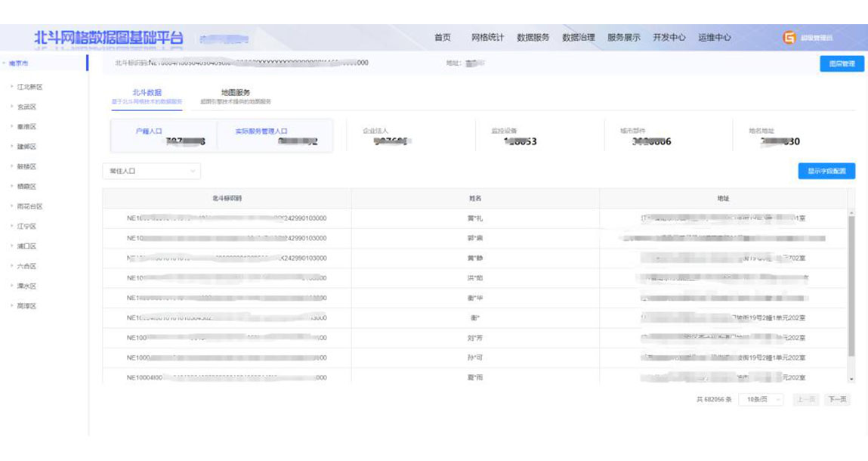Click the 显示字段配置 button
Screen dimensions: 868x461
click(826, 172)
